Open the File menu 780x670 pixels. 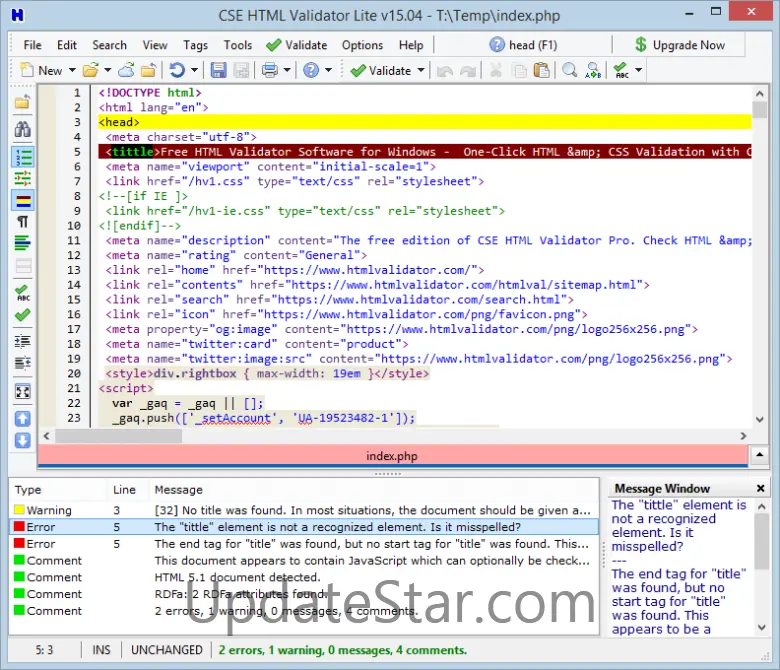[x=32, y=45]
